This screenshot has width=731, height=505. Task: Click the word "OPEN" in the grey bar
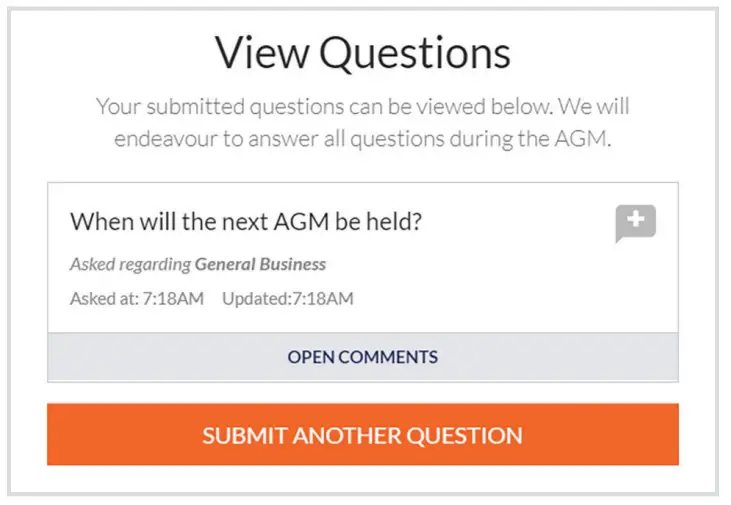(x=312, y=357)
